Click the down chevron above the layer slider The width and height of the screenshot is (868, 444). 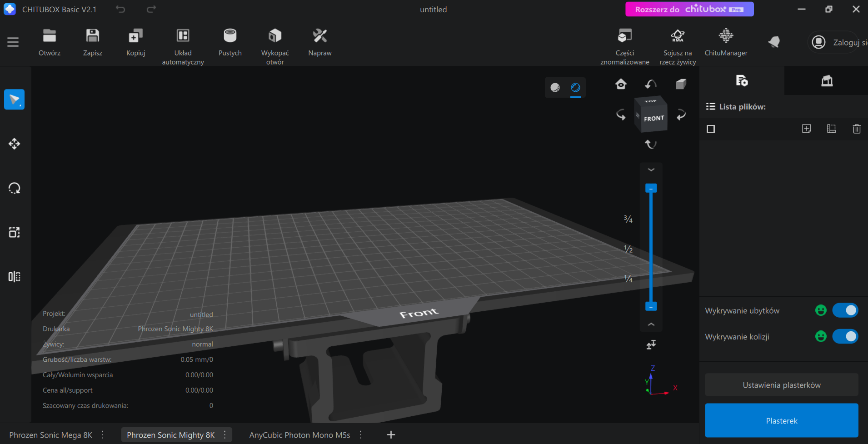click(651, 170)
